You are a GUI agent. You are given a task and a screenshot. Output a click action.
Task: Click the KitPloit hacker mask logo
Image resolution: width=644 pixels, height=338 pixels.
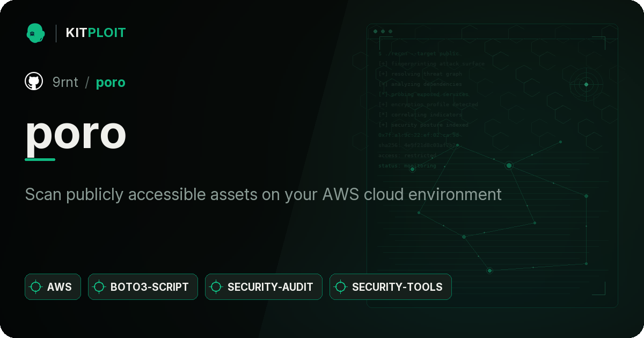click(35, 33)
